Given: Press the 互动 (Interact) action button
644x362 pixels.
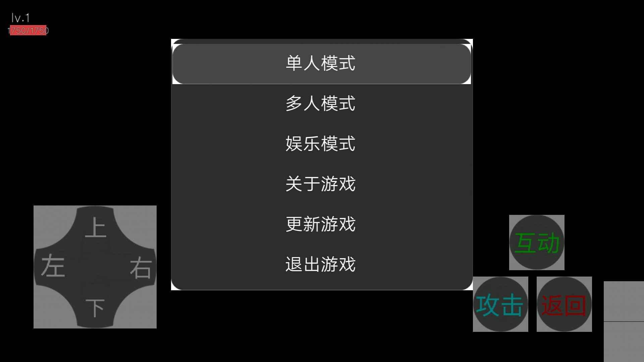Looking at the screenshot, I should click(x=537, y=242).
